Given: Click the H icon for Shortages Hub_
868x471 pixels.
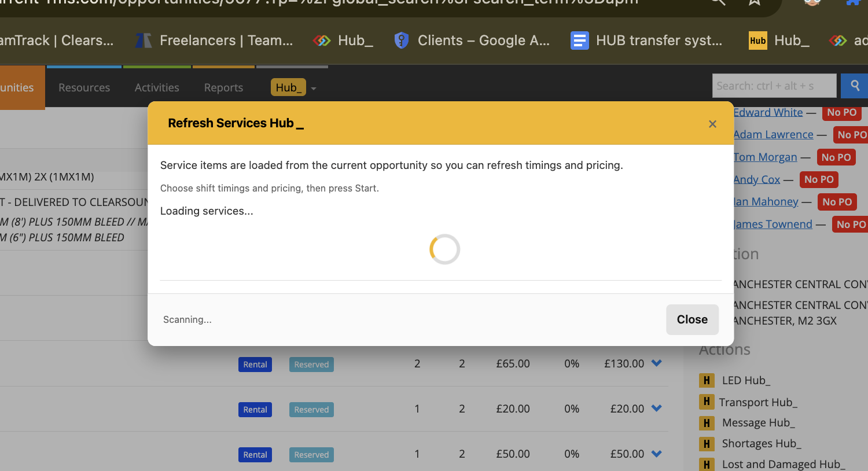Looking at the screenshot, I should pyautogui.click(x=707, y=444).
